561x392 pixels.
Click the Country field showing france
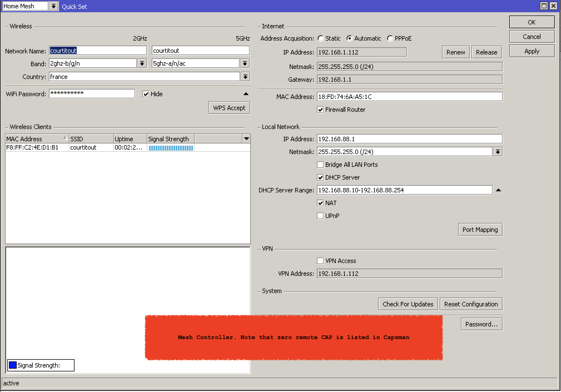[145, 77]
